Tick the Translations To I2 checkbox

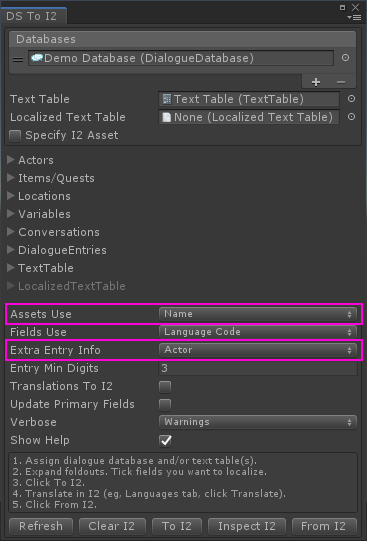[165, 386]
